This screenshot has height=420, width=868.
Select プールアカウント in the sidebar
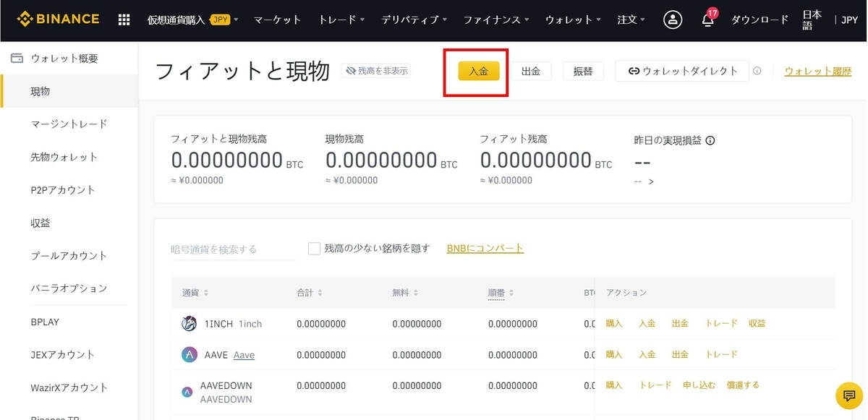[x=69, y=256]
